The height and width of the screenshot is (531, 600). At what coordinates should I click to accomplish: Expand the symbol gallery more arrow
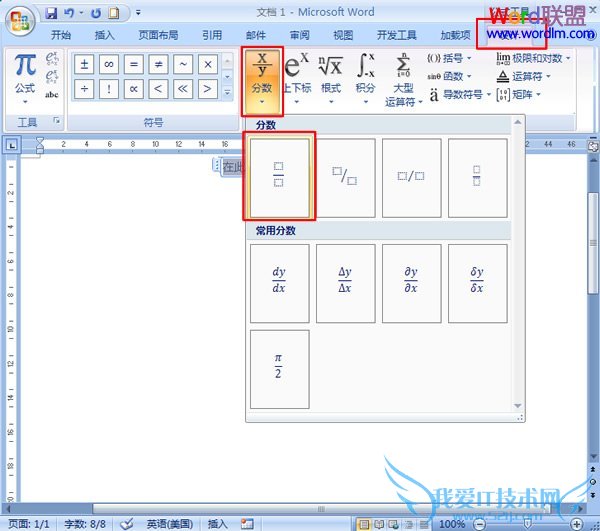(228, 92)
